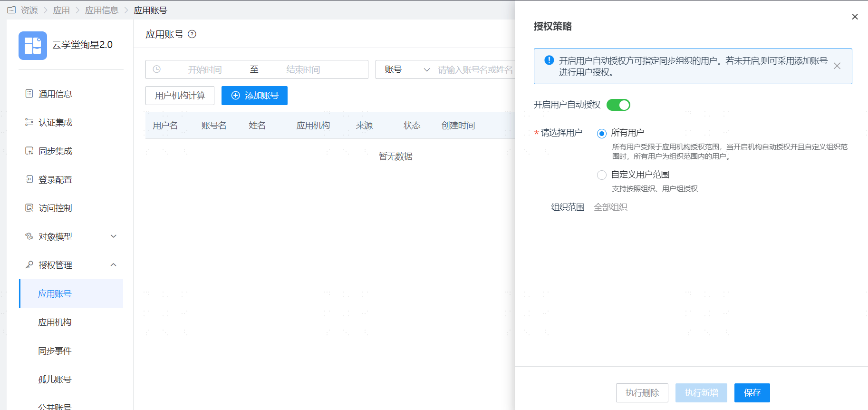Click the 状态 column header
Image resolution: width=868 pixels, height=410 pixels.
pyautogui.click(x=412, y=126)
